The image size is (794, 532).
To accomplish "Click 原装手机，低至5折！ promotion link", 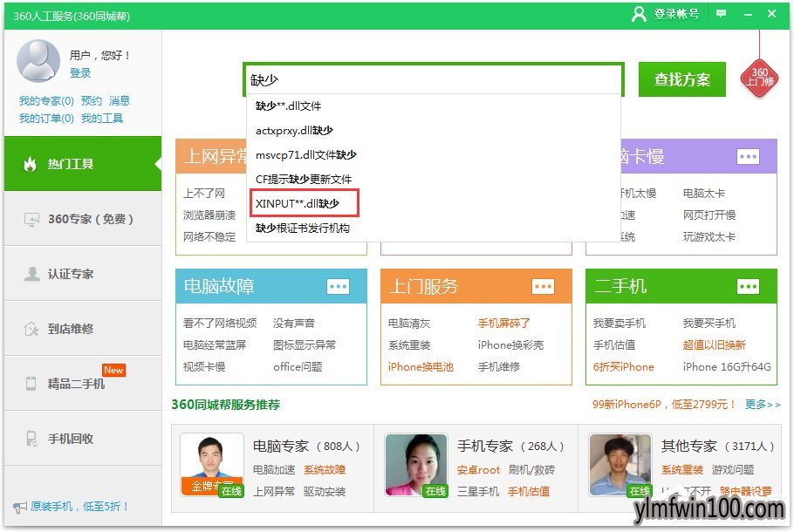I will tap(79, 506).
